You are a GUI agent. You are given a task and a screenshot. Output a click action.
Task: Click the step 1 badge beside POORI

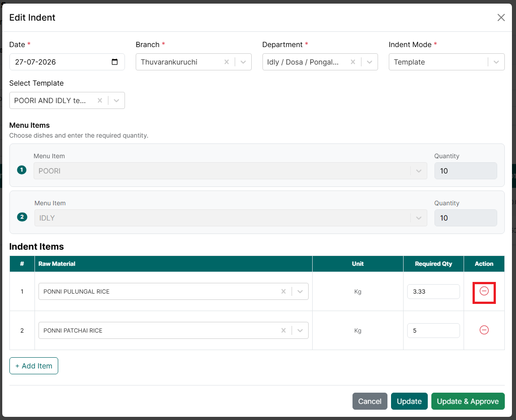coord(21,170)
